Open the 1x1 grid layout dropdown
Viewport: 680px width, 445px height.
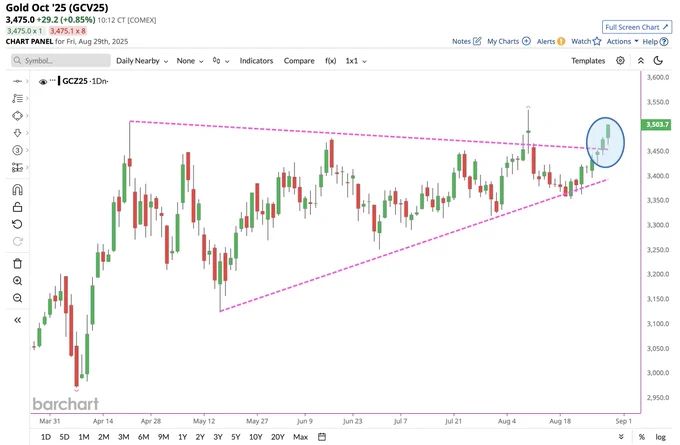pos(356,61)
